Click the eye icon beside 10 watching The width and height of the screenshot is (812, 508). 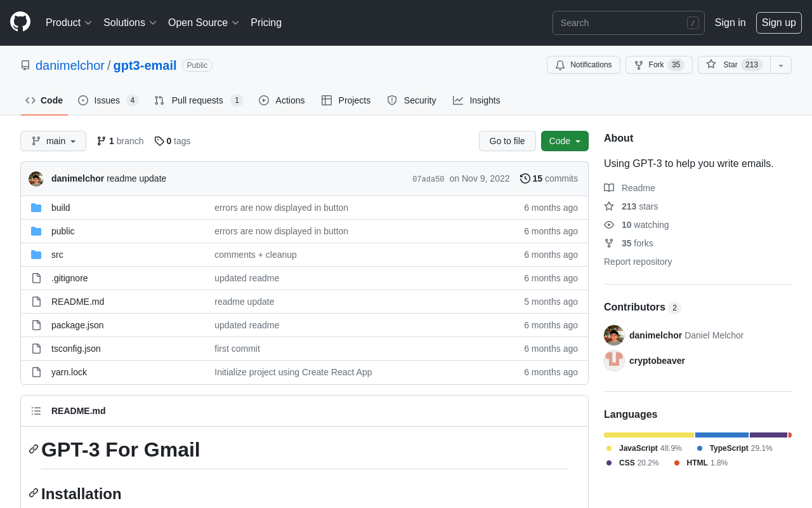(609, 225)
